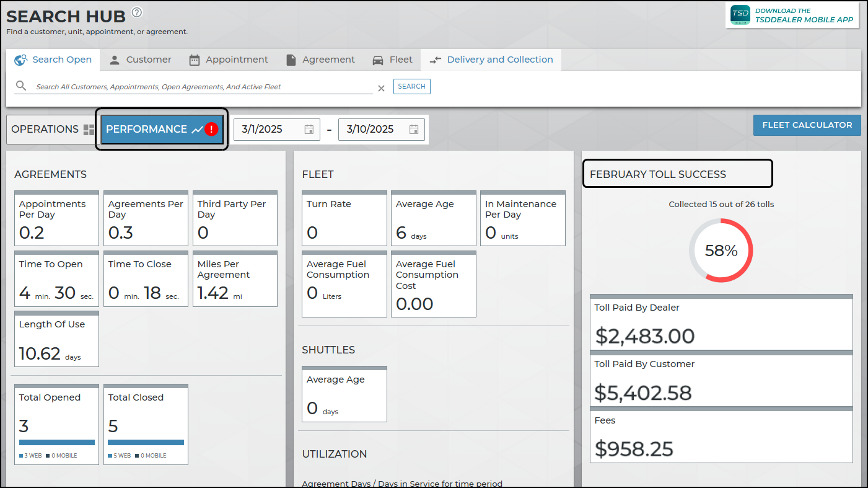Toggle to the Operations view
The height and width of the screenshot is (488, 868).
click(x=45, y=129)
